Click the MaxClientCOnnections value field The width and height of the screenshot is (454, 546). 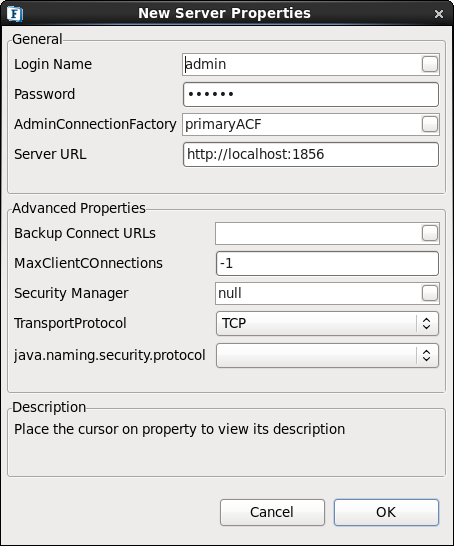coord(327,263)
